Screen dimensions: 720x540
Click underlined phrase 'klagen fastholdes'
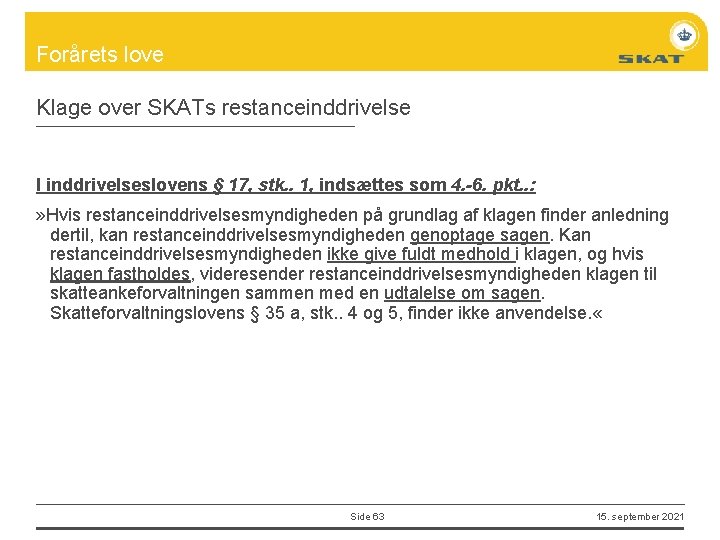[x=120, y=274]
